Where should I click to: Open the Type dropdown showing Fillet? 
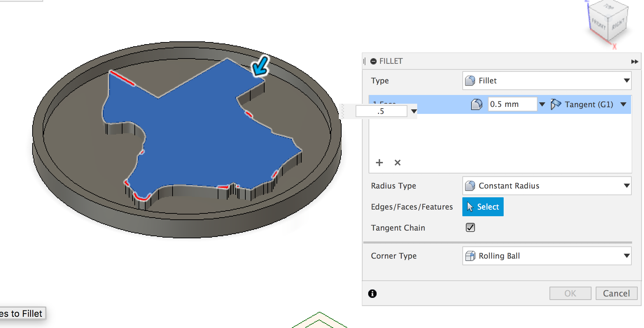[x=627, y=81]
